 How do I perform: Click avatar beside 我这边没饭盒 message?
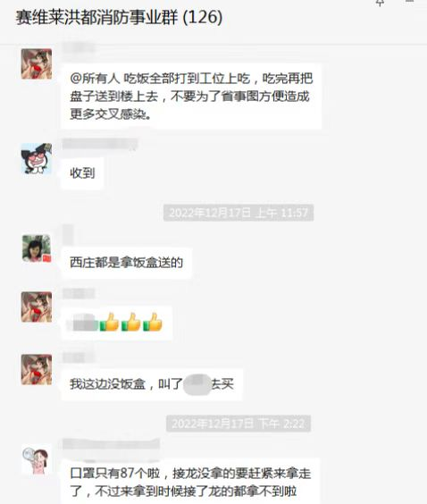[37, 369]
